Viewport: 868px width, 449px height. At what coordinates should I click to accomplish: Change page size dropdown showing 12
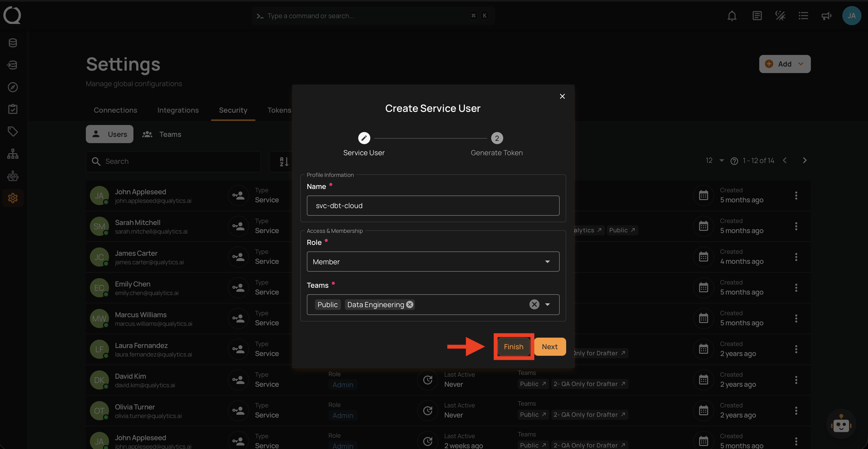coord(714,161)
